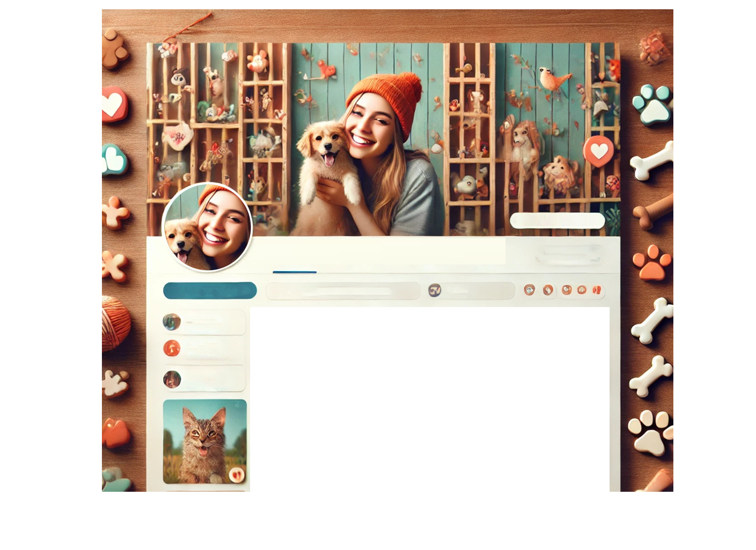Select the first sidebar entry with the grey-green avatar
The image size is (756, 550).
pyautogui.click(x=204, y=322)
